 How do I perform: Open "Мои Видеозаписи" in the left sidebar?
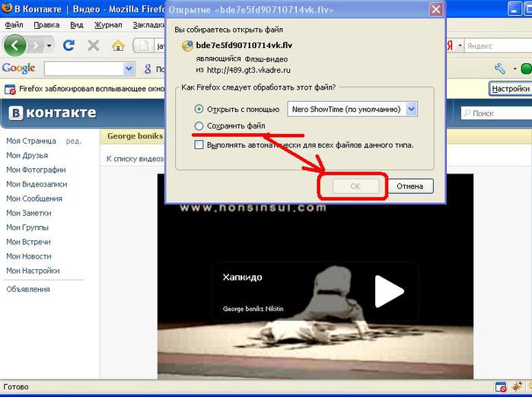point(37,184)
